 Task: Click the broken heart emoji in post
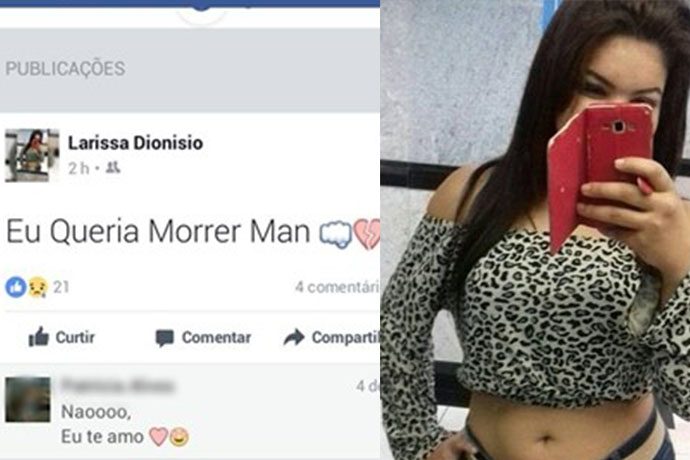(367, 233)
